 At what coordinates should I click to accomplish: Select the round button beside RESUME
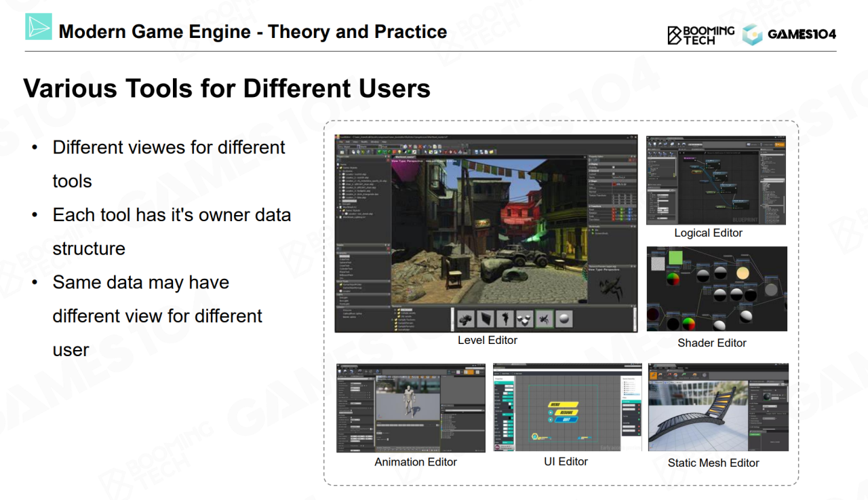click(x=550, y=412)
